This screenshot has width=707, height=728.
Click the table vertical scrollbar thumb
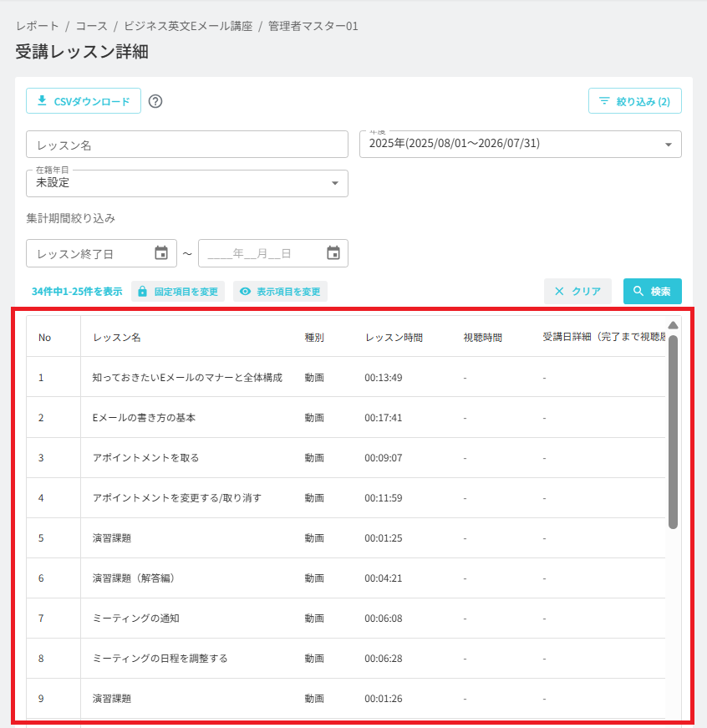pos(673,432)
